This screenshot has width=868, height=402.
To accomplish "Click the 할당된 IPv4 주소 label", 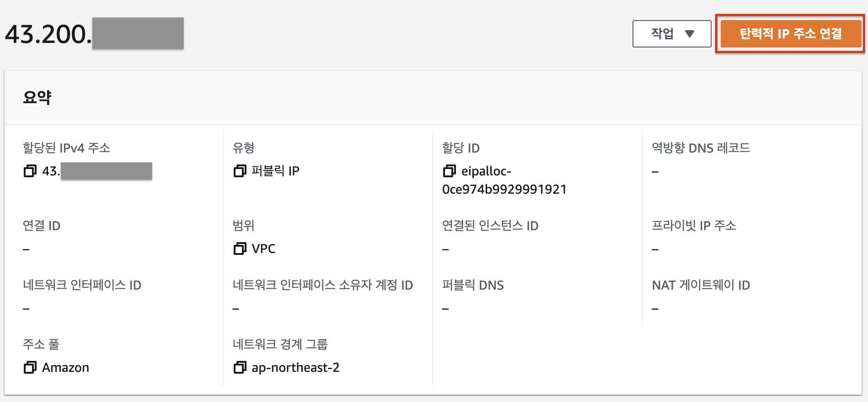I will tap(66, 148).
